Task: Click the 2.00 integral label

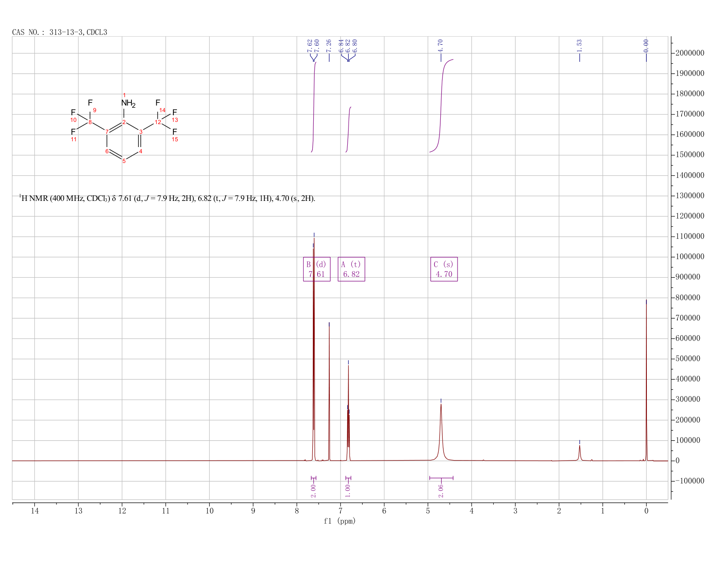Action: pyautogui.click(x=313, y=491)
